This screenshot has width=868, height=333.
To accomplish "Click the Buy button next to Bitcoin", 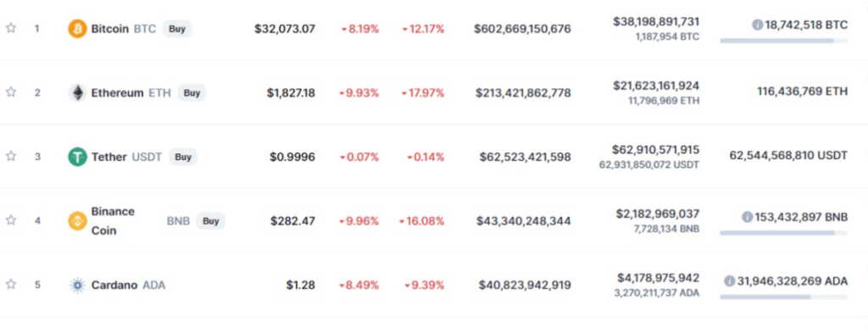I will pyautogui.click(x=177, y=29).
